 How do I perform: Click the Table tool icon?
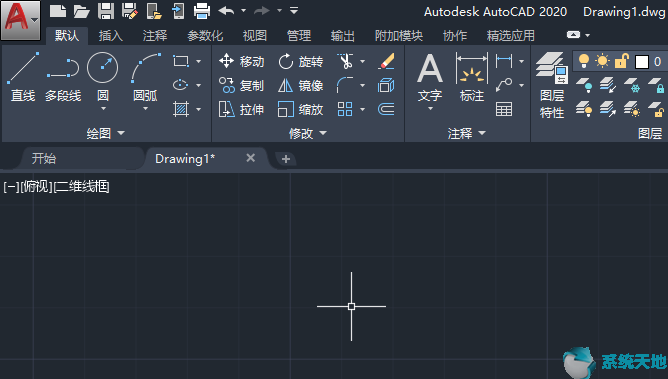point(504,109)
